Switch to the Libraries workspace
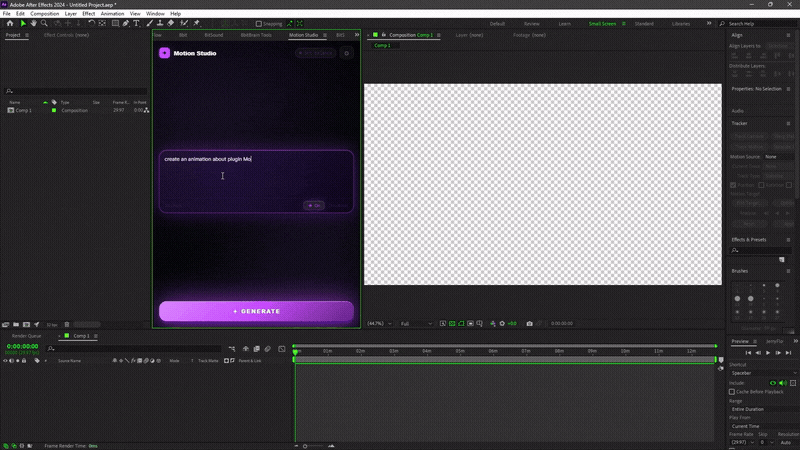This screenshot has height=450, width=800. 681,23
